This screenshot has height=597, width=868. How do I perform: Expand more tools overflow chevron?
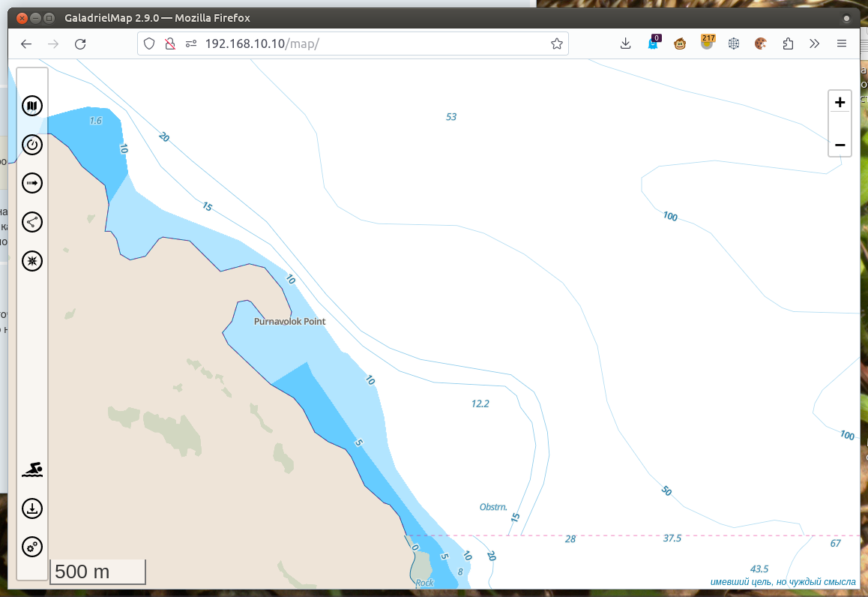(815, 44)
